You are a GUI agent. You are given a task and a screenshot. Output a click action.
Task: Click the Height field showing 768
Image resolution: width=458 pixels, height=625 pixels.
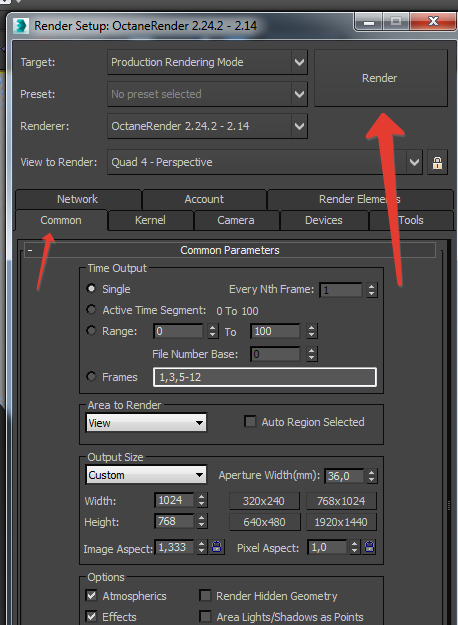(175, 521)
